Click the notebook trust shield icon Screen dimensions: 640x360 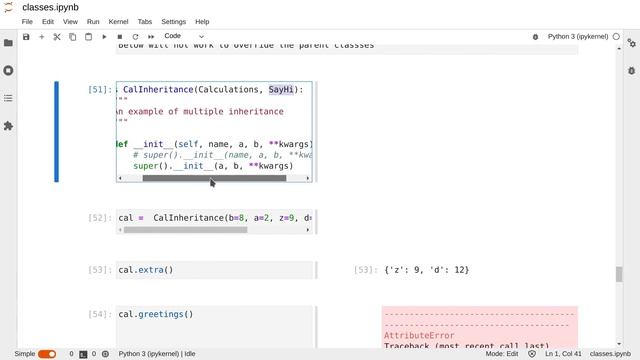coord(532,354)
